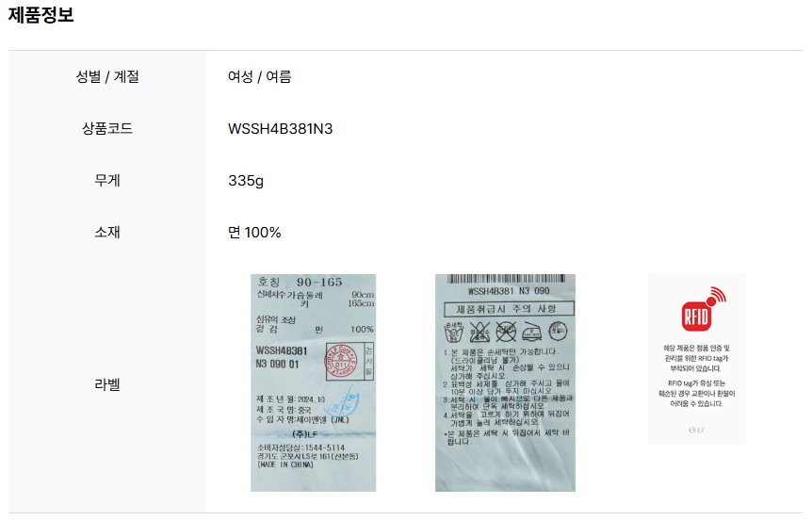
Task: Click the weight value 335g
Action: 246,181
